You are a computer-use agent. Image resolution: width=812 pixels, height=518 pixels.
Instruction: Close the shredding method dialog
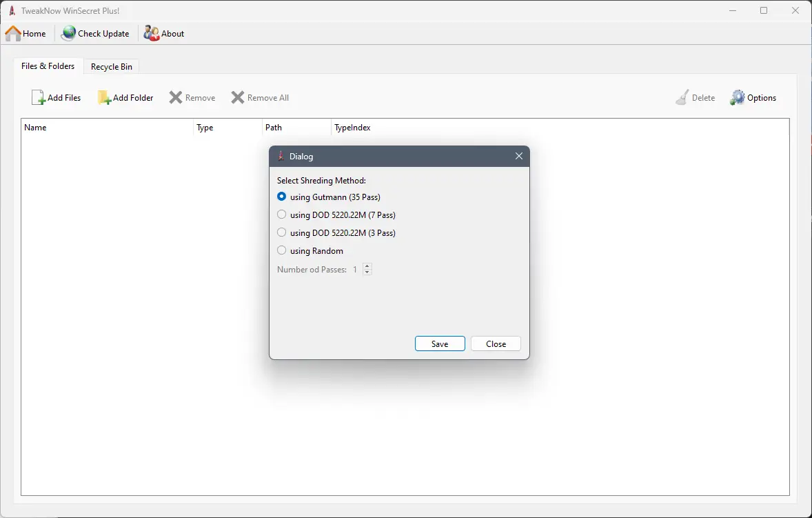pos(495,343)
